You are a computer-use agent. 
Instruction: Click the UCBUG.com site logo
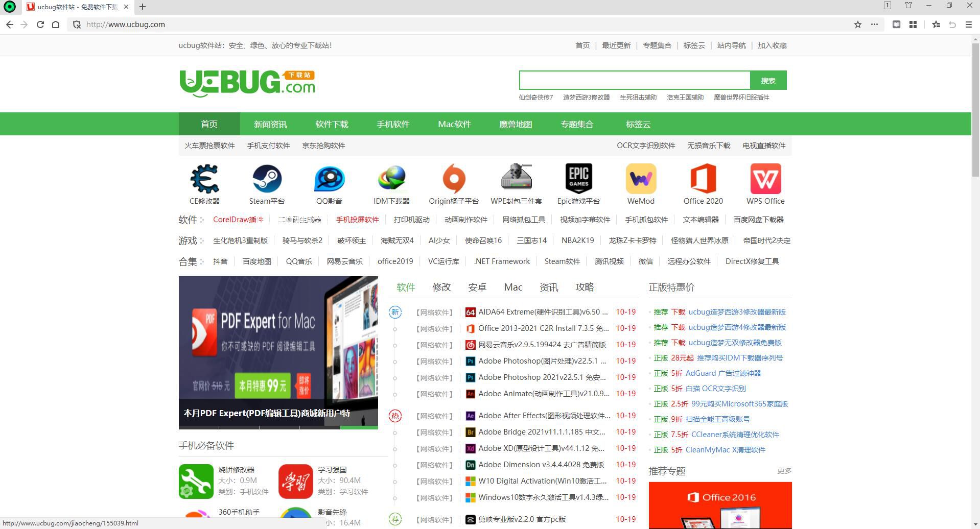[x=247, y=83]
